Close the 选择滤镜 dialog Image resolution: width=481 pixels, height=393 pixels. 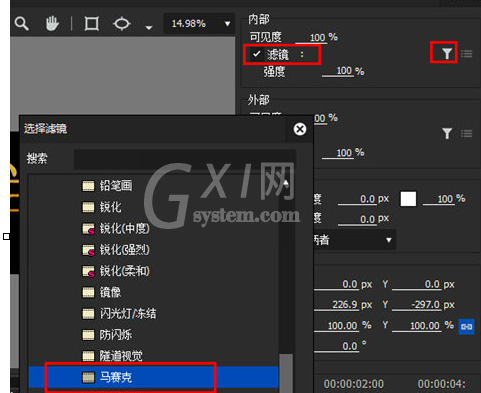click(300, 129)
